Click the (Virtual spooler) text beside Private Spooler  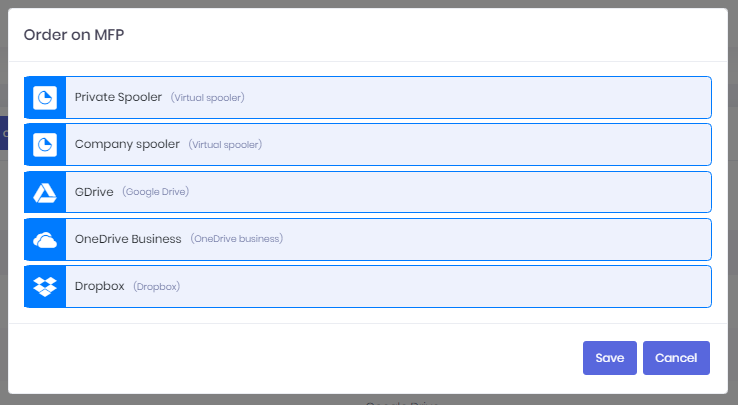tap(208, 97)
